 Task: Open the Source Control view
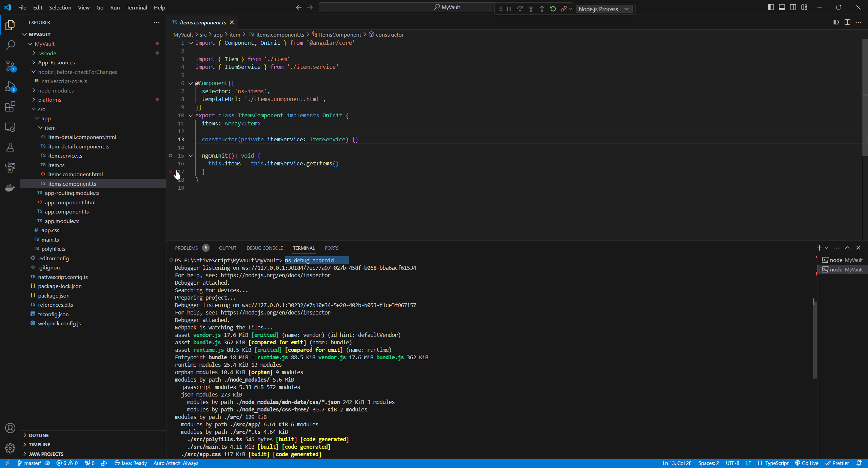pos(10,66)
